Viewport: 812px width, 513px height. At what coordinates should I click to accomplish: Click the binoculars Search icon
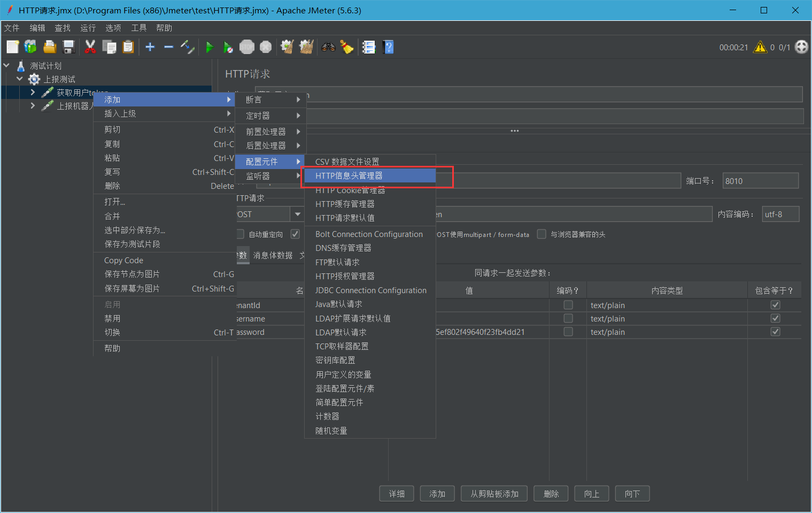(328, 47)
